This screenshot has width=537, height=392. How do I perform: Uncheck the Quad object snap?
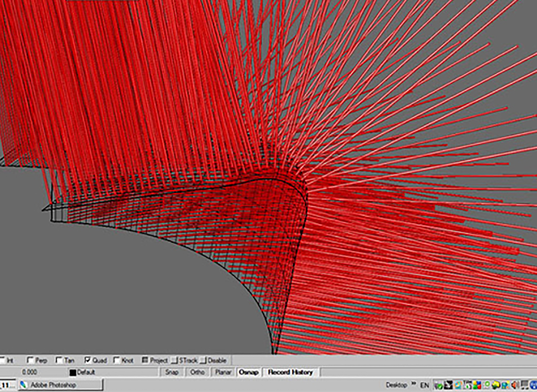(x=87, y=360)
